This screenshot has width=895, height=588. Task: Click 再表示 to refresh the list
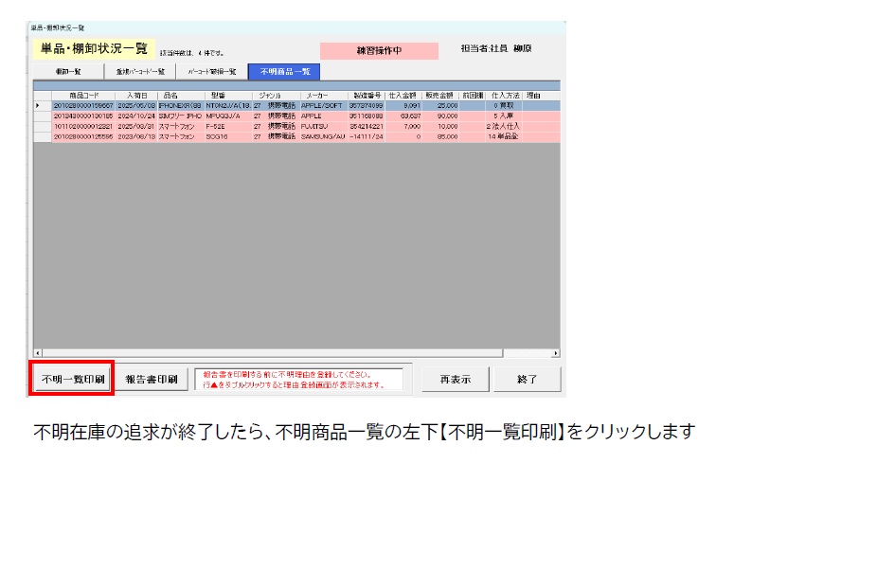click(454, 379)
